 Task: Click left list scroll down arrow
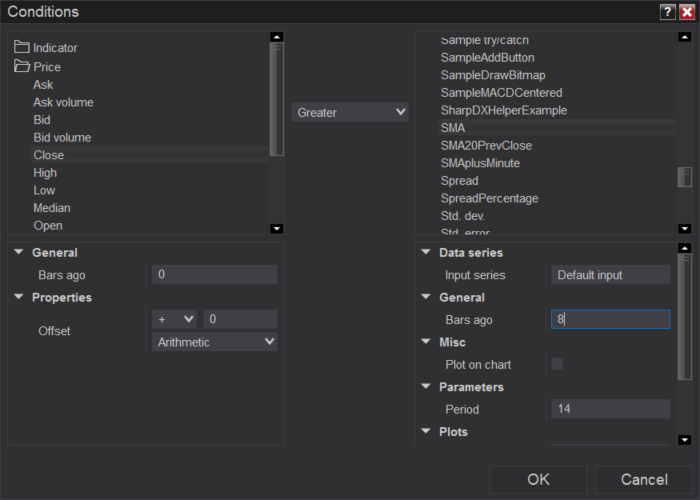click(277, 229)
